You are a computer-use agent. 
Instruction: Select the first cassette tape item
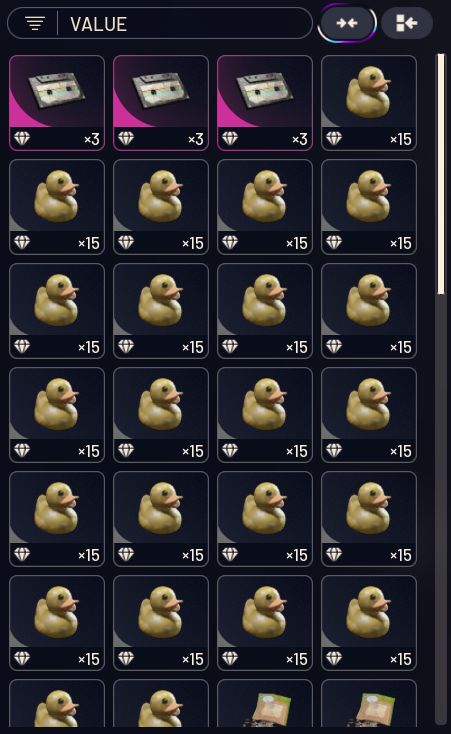pos(57,103)
